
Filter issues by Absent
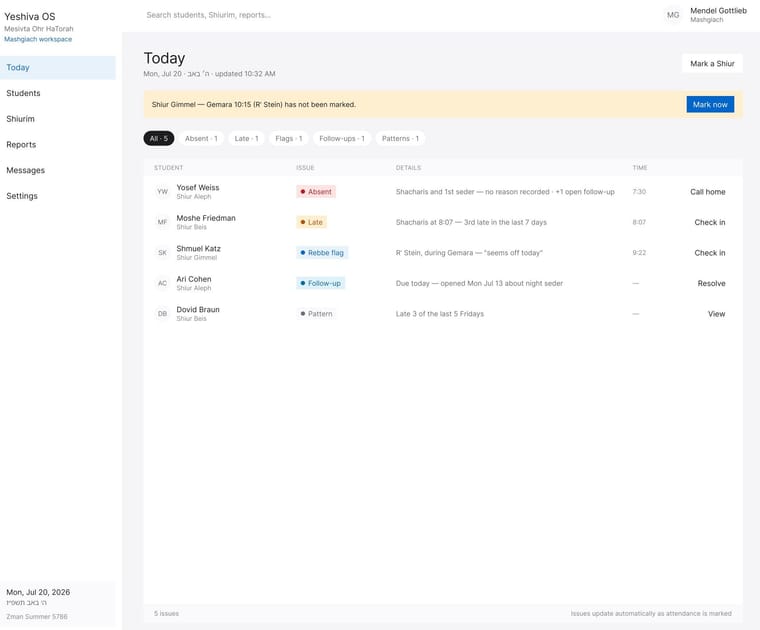pos(201,139)
